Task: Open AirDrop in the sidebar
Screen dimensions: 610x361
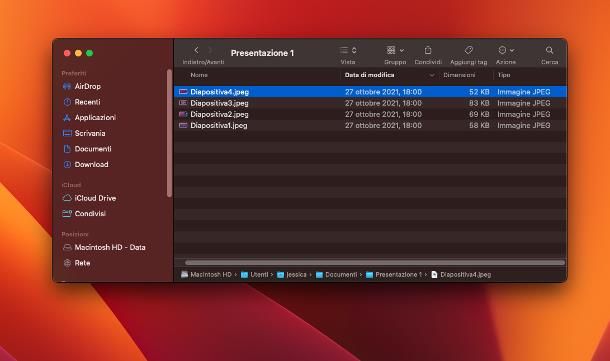Action: (88, 86)
